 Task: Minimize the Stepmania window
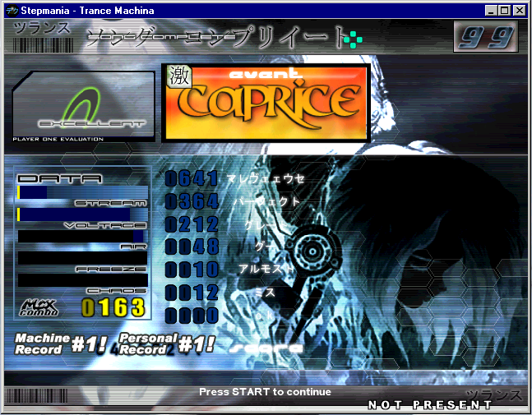click(x=491, y=11)
